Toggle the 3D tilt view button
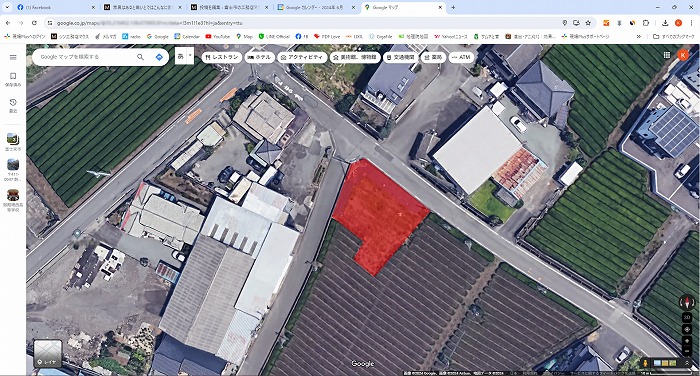This screenshot has width=700, height=376. coord(687,317)
